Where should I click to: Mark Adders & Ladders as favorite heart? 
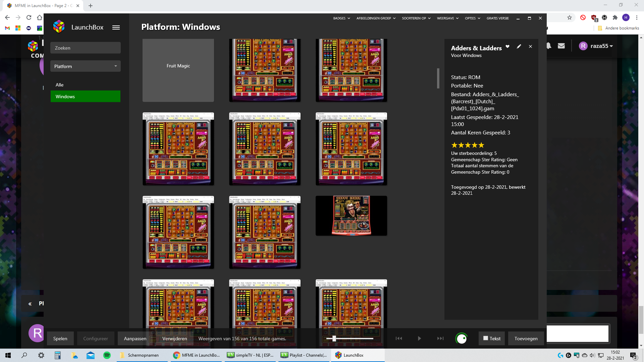[507, 47]
